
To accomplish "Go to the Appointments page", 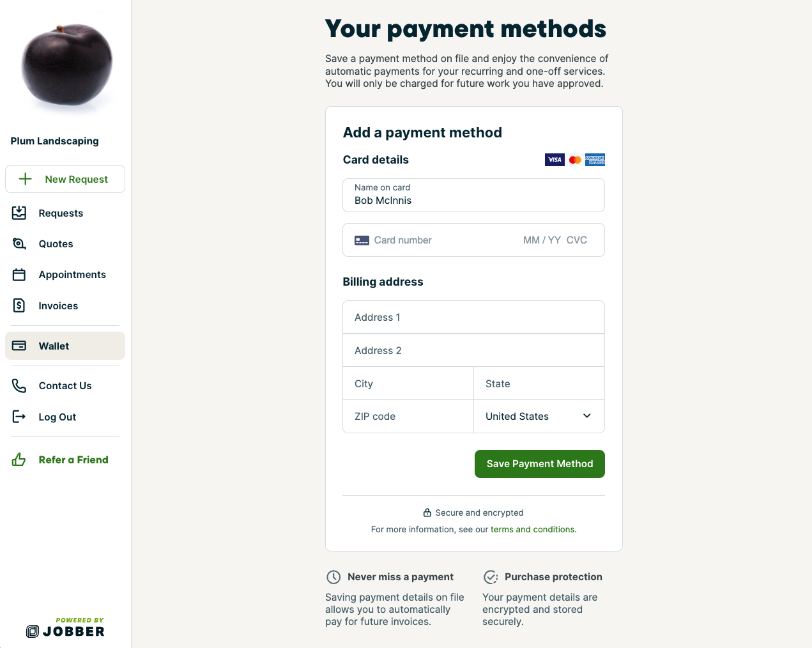I will (72, 275).
